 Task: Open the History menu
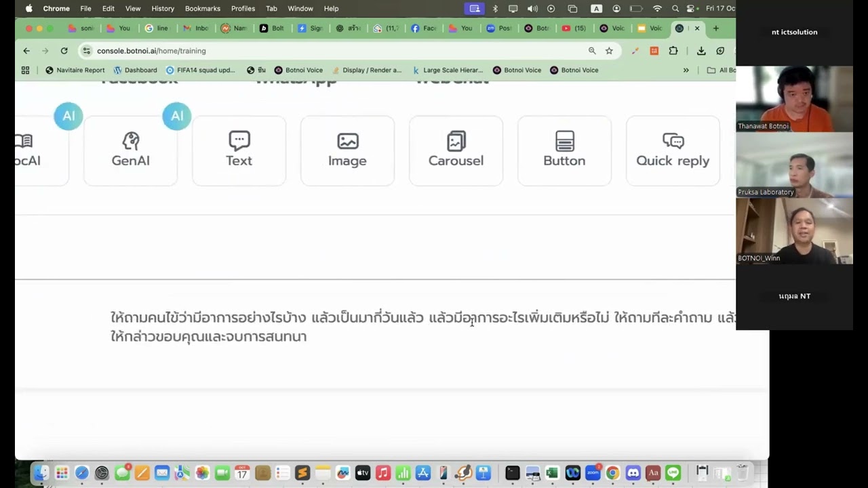163,9
